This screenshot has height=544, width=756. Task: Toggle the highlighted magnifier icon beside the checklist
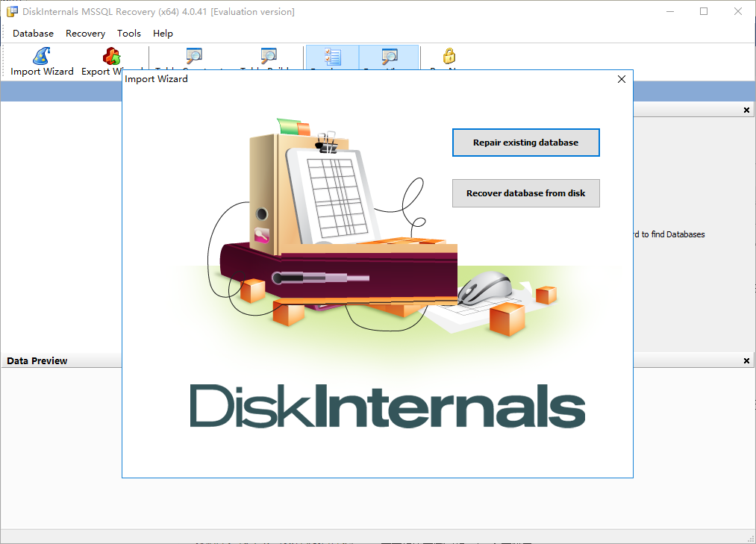click(x=389, y=57)
